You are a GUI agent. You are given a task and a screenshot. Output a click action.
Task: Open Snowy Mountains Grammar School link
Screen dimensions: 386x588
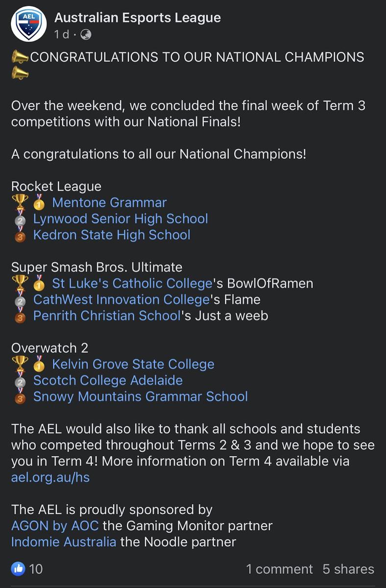141,396
